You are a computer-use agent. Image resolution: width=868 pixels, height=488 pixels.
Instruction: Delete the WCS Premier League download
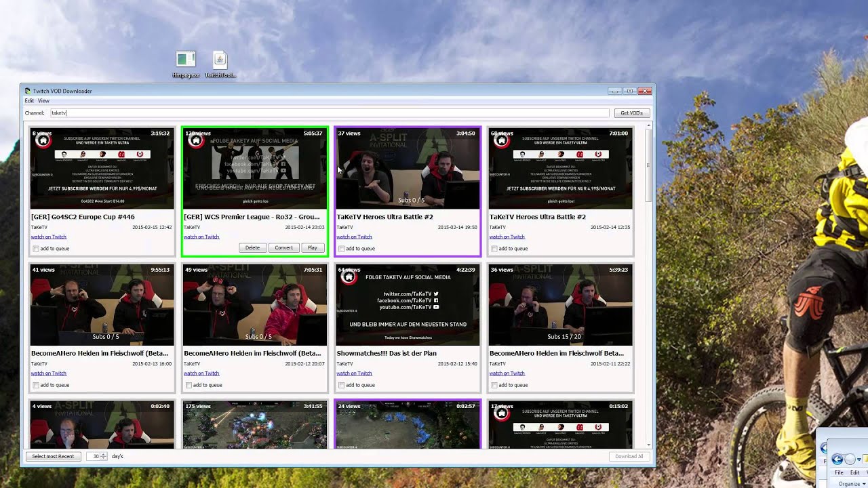(x=252, y=248)
